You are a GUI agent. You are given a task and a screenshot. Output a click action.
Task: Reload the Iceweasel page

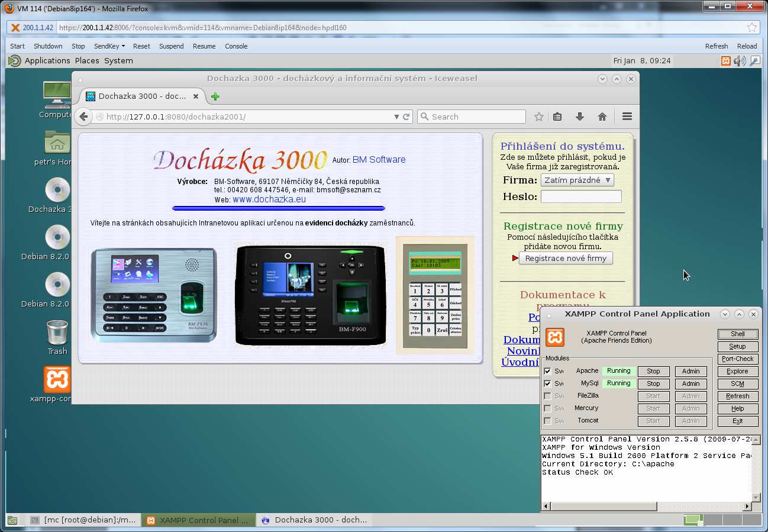pos(406,117)
